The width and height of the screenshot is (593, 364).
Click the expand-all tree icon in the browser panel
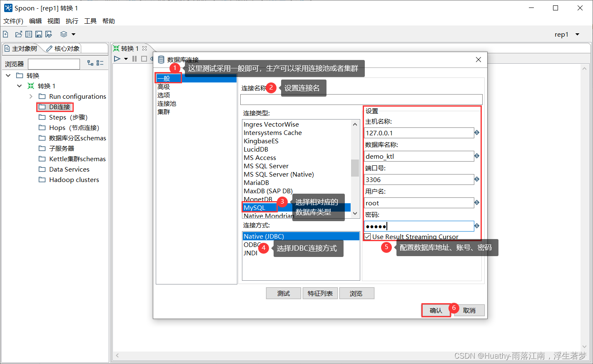(90, 63)
